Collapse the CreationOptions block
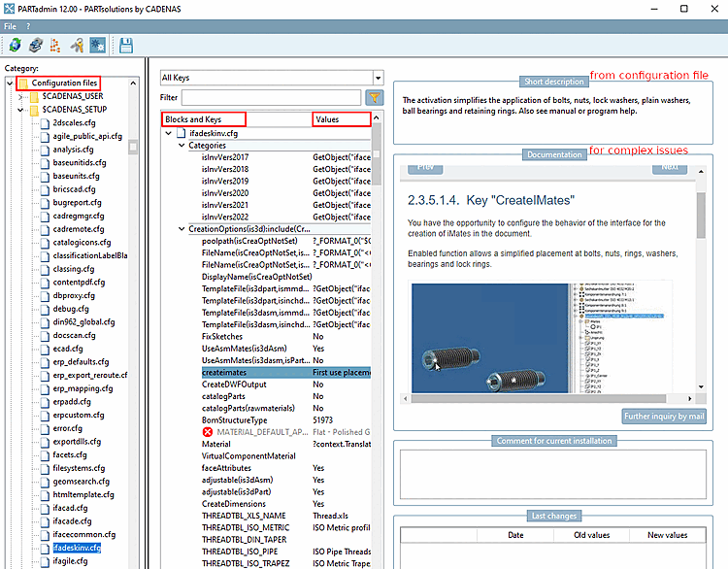Viewport: 728px width, 569px height. [x=182, y=229]
